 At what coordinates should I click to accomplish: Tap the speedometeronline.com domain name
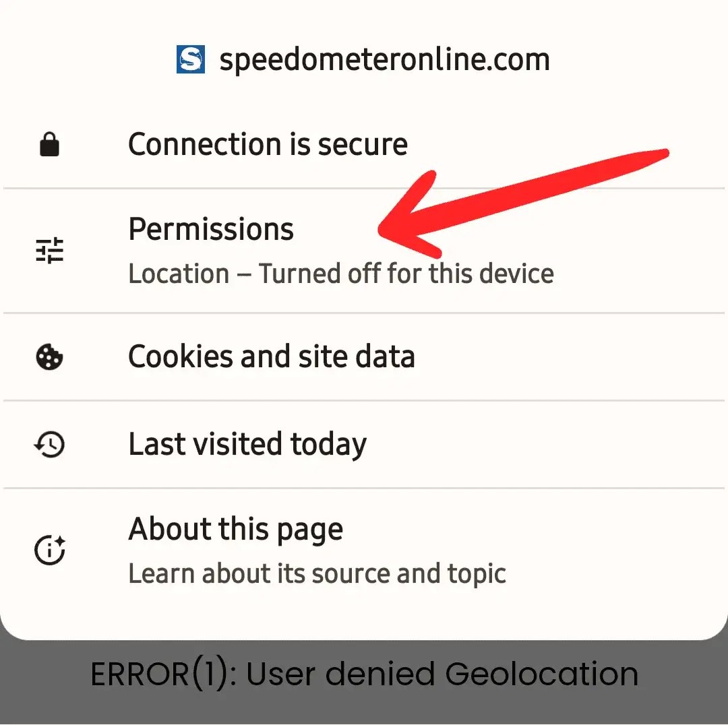pos(384,59)
